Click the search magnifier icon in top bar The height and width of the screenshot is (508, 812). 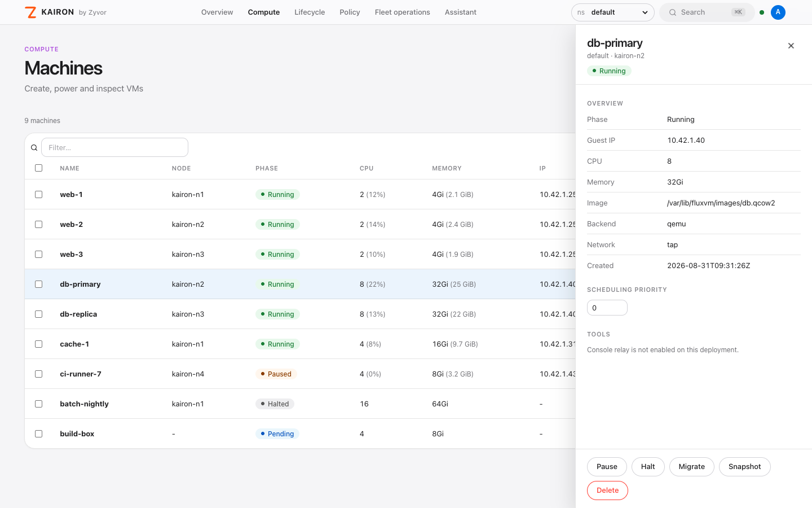[x=673, y=12]
